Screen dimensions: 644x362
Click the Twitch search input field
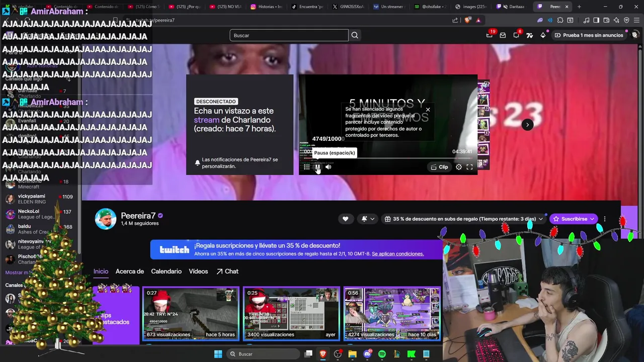(x=289, y=35)
